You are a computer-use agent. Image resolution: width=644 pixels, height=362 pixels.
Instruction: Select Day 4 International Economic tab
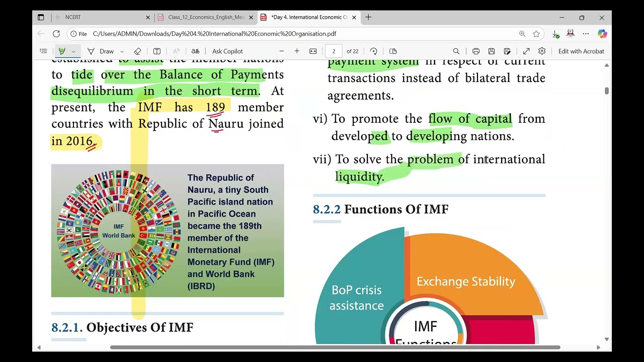click(x=308, y=17)
